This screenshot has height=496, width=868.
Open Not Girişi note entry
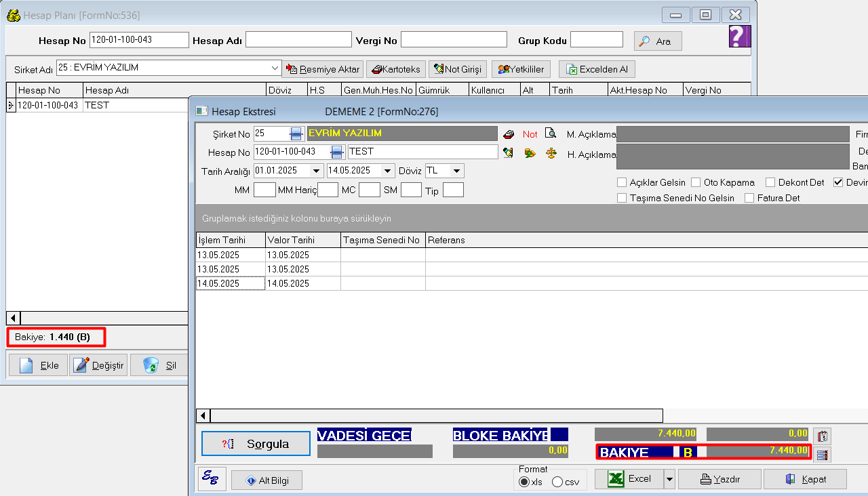click(458, 69)
